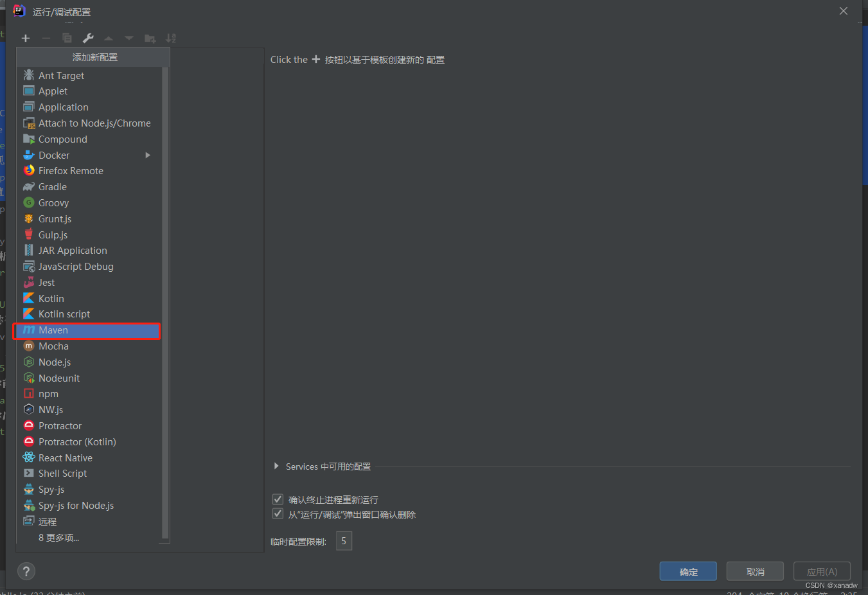868x595 pixels.
Task: Click the configuration list scrollbar
Action: [165, 302]
